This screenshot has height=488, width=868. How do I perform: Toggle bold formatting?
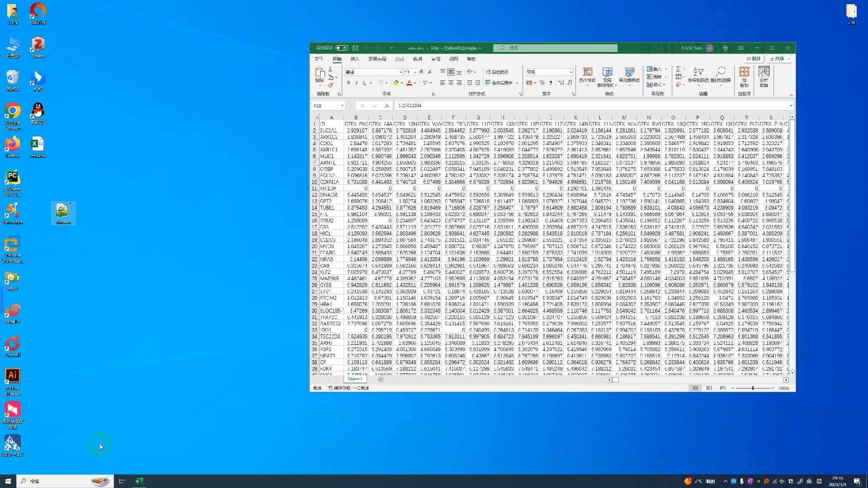[349, 83]
